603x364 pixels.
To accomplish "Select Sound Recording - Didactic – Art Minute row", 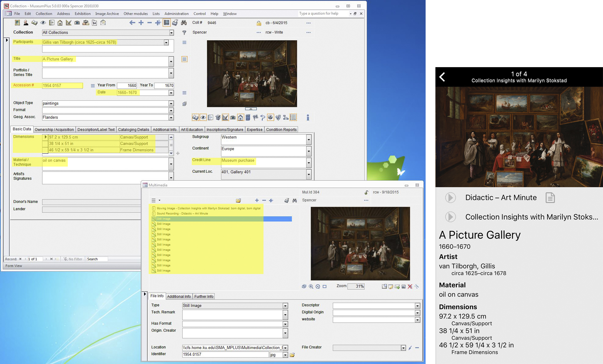I will (x=182, y=214).
